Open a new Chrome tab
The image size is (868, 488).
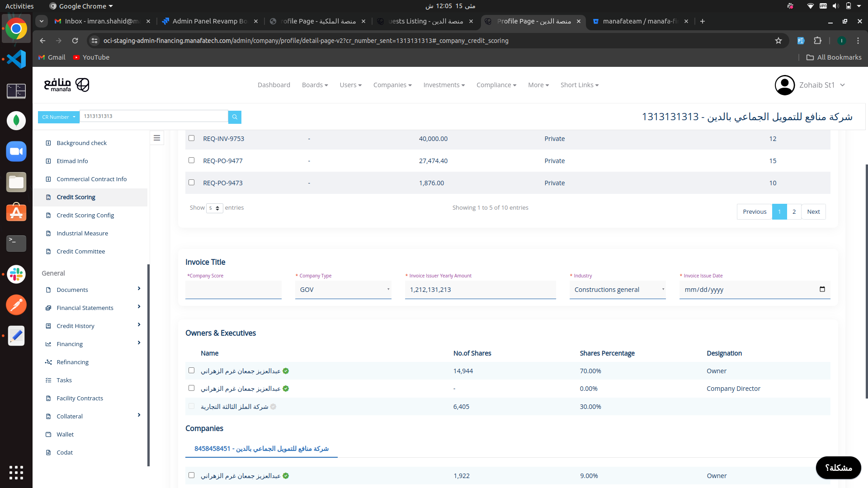(x=703, y=21)
